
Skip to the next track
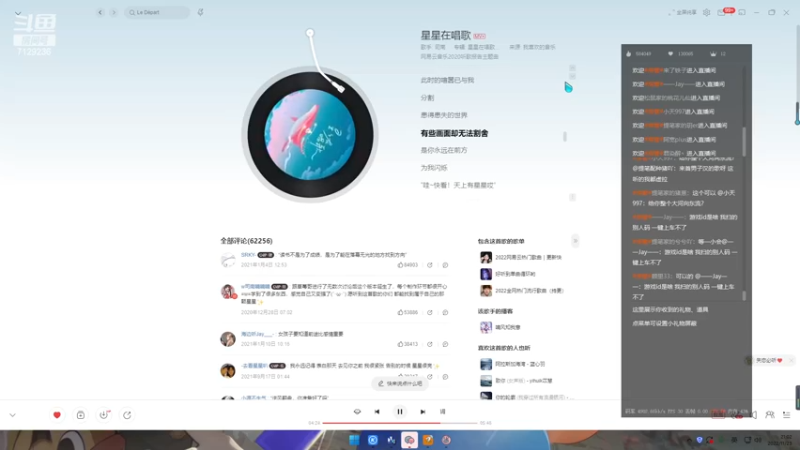[422, 412]
